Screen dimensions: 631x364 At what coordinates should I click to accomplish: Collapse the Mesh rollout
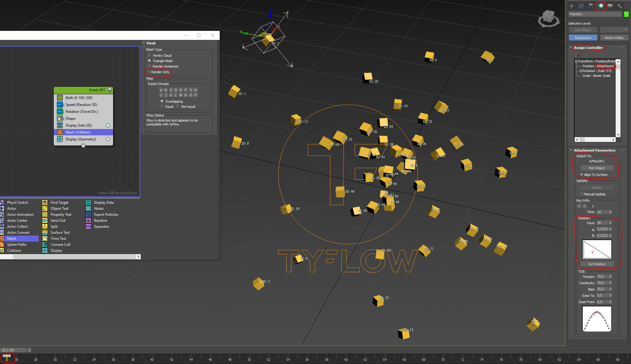pos(144,43)
